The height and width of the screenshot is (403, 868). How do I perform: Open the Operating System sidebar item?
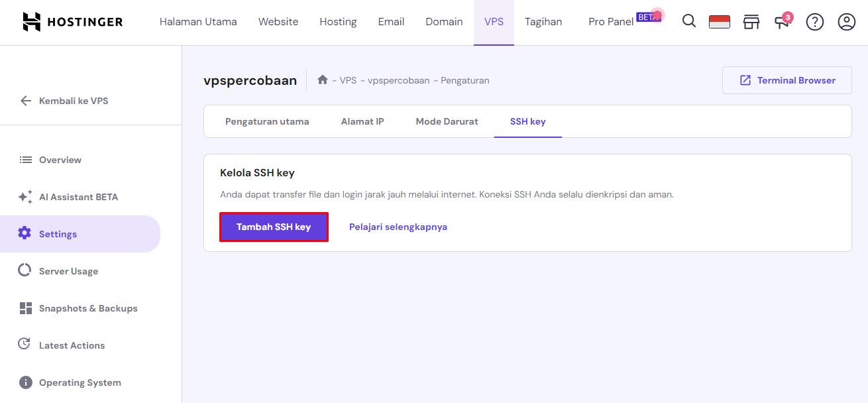[x=80, y=382]
